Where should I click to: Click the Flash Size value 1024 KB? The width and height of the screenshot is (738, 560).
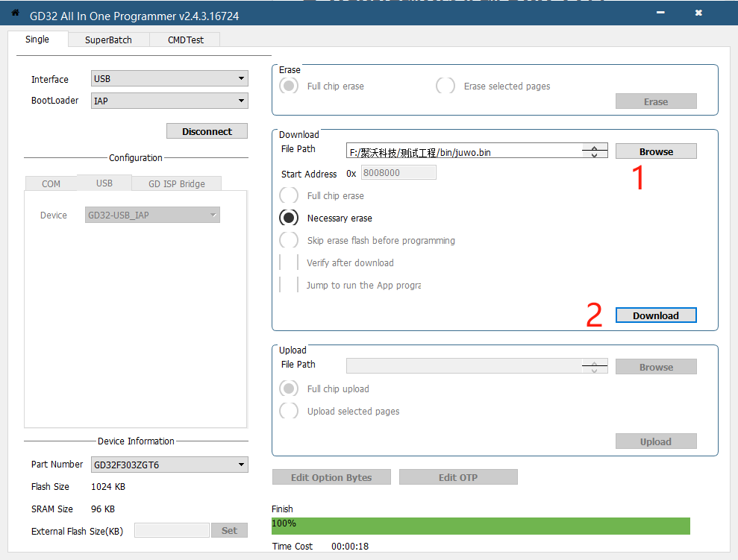click(x=108, y=487)
